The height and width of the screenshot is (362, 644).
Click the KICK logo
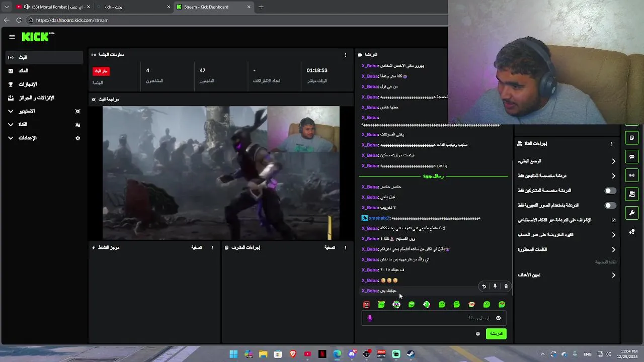[38, 37]
